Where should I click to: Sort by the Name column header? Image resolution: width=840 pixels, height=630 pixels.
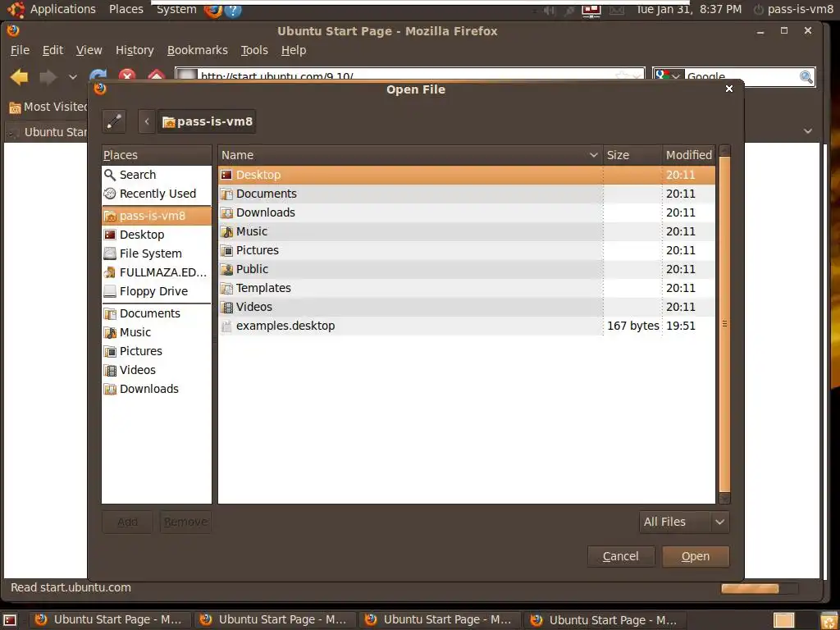pos(410,155)
